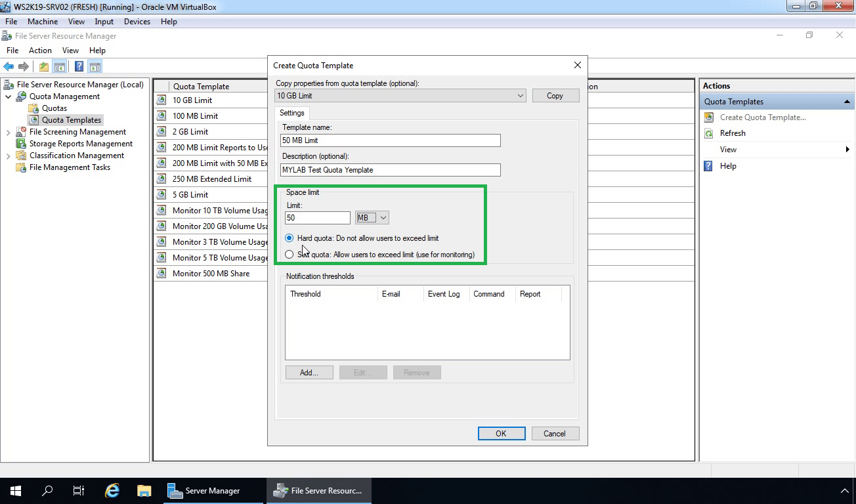The height and width of the screenshot is (504, 856).
Task: Click the Cancel button
Action: pyautogui.click(x=555, y=434)
